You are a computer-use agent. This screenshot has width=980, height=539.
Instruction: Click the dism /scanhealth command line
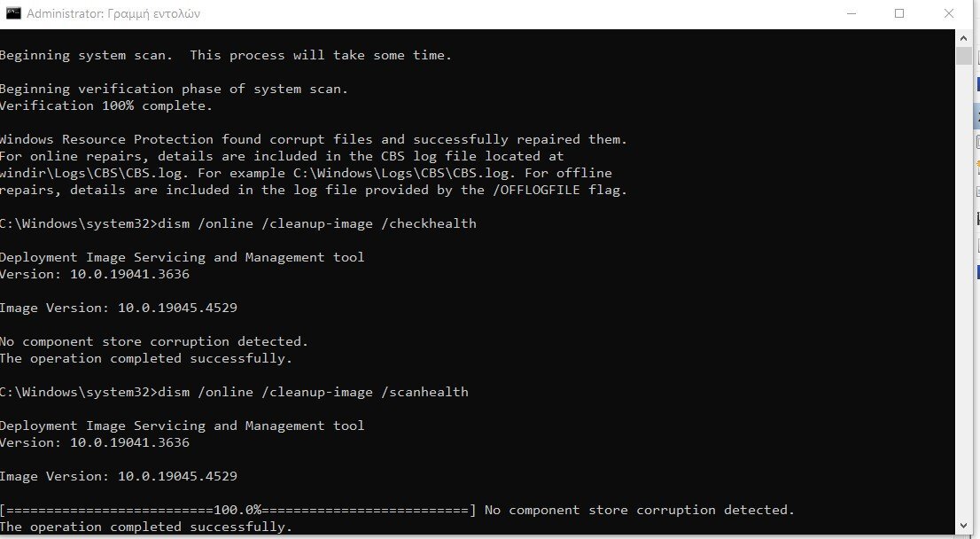(x=235, y=392)
